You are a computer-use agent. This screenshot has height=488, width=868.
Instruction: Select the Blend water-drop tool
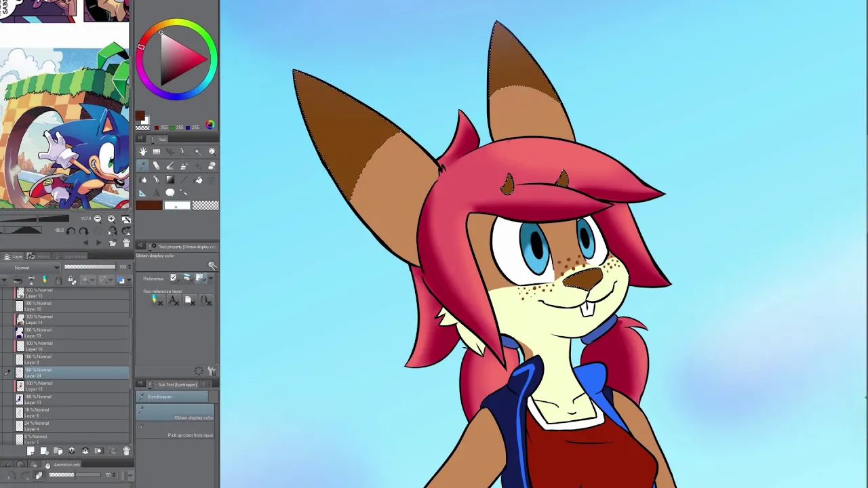(143, 180)
